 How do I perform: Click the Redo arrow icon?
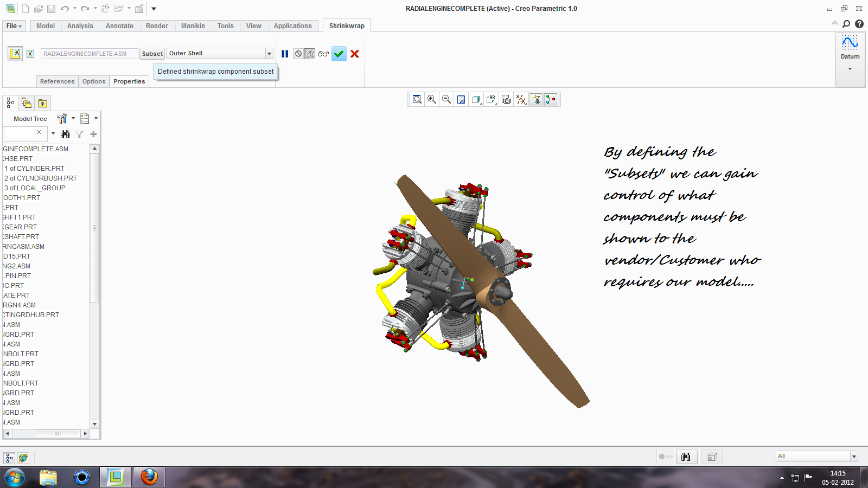click(x=85, y=9)
